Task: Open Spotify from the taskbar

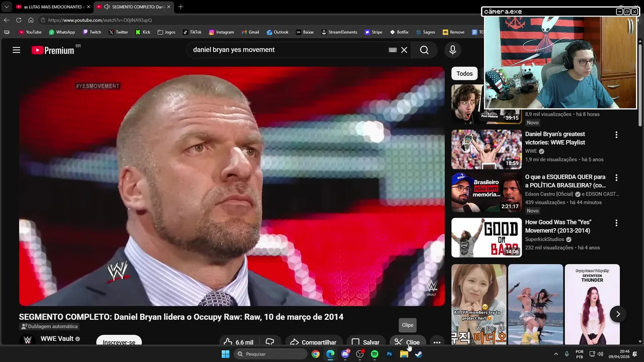Action: click(374, 354)
